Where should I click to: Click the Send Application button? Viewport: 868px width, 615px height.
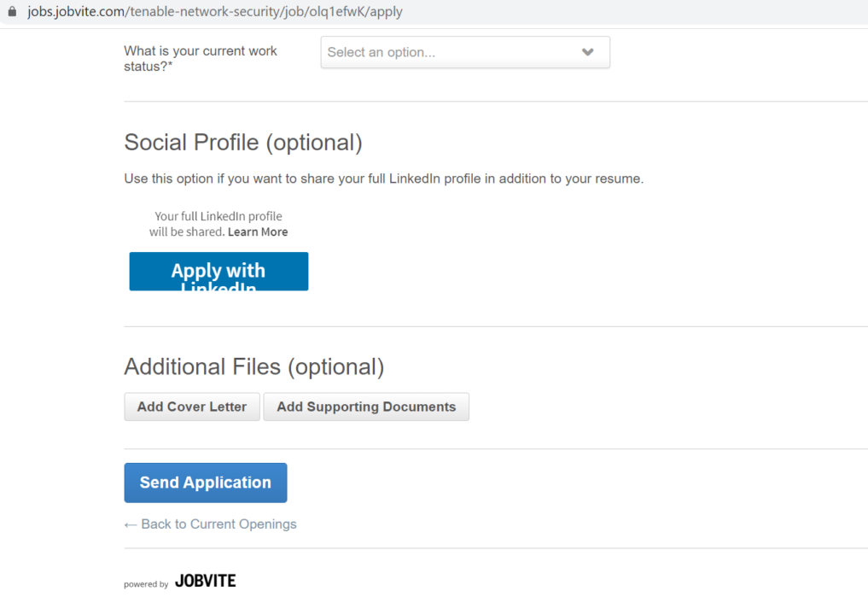[x=206, y=483]
